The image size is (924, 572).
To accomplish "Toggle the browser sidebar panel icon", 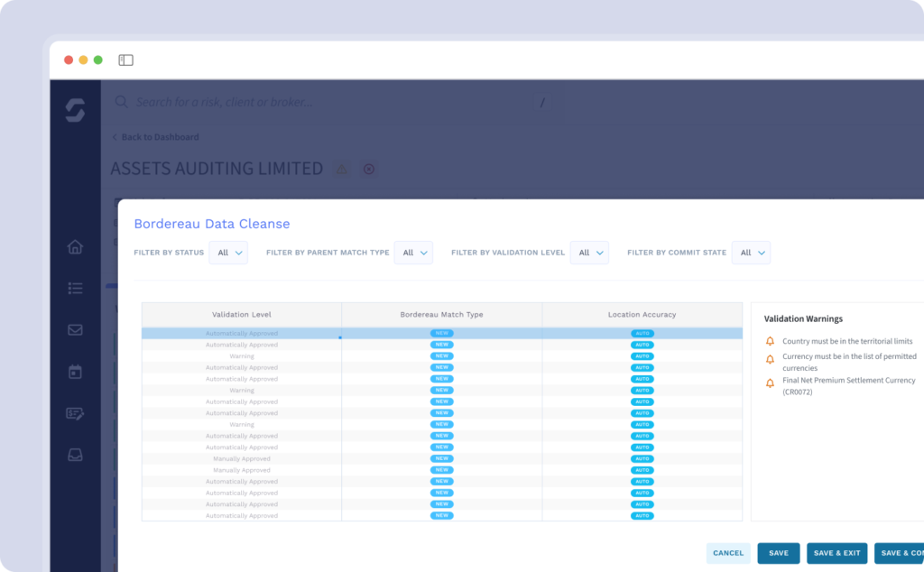I will (125, 60).
